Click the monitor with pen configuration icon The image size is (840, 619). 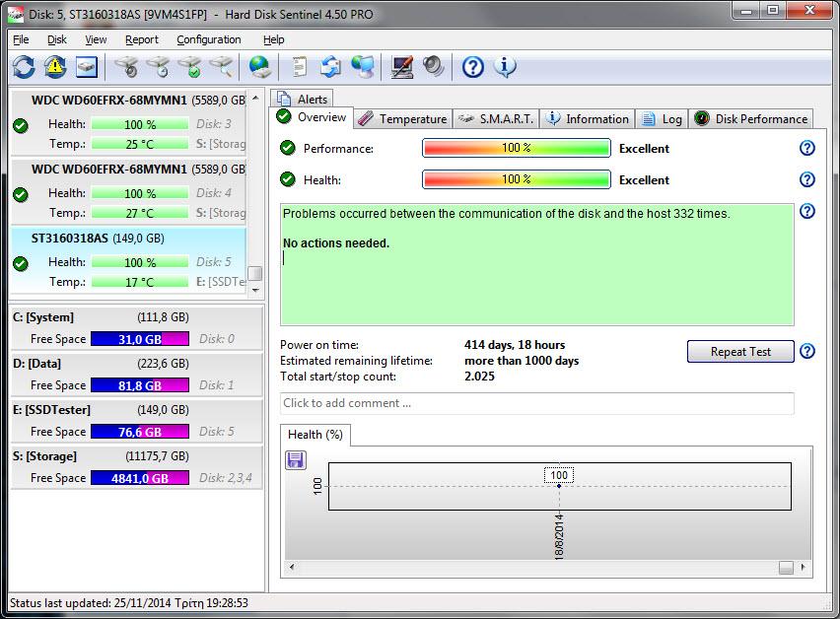coord(402,67)
